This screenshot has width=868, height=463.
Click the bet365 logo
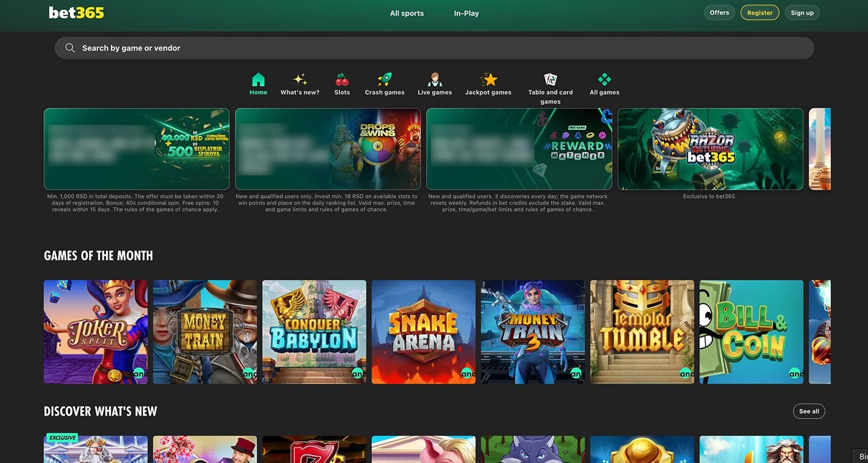pyautogui.click(x=76, y=13)
